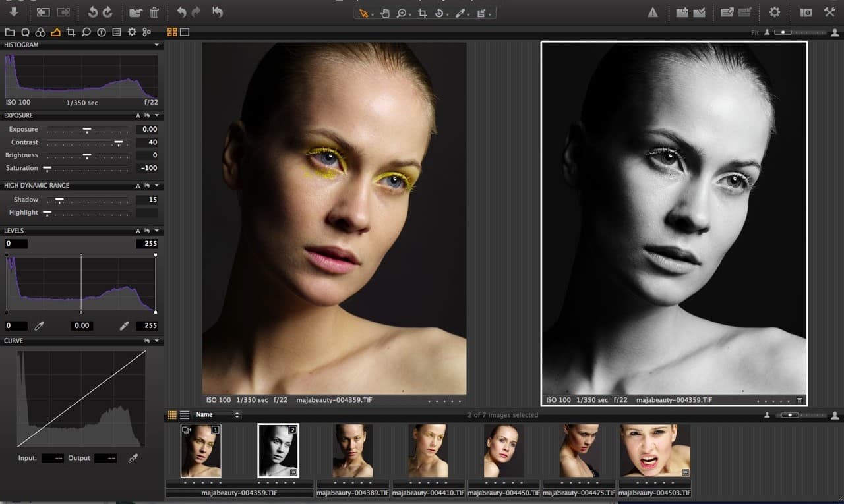The width and height of the screenshot is (844, 504).
Task: Switch browser to list view
Action: [185, 415]
